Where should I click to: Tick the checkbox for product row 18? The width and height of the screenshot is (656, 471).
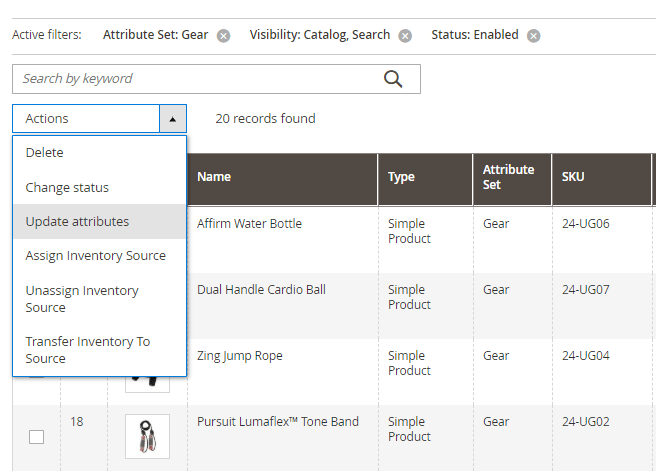37,437
